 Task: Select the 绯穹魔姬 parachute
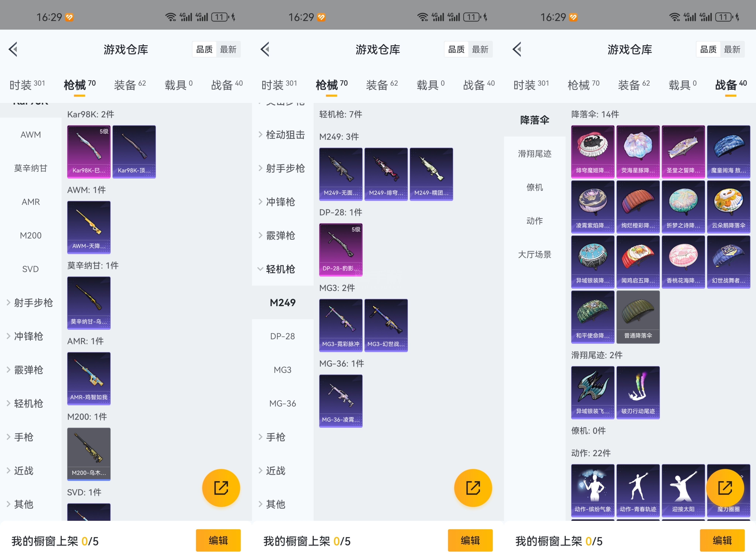[593, 152]
